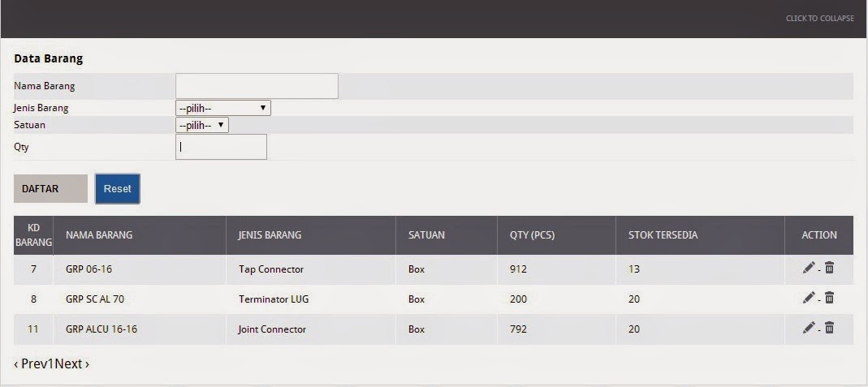Edit the GRP 06-16 row with pencil icon
The width and height of the screenshot is (868, 387).
[x=809, y=268]
